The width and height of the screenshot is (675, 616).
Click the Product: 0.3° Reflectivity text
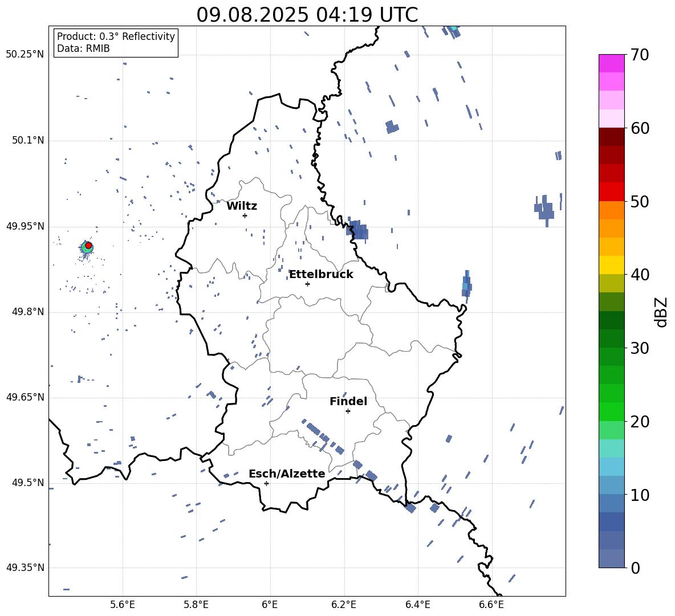pyautogui.click(x=116, y=36)
